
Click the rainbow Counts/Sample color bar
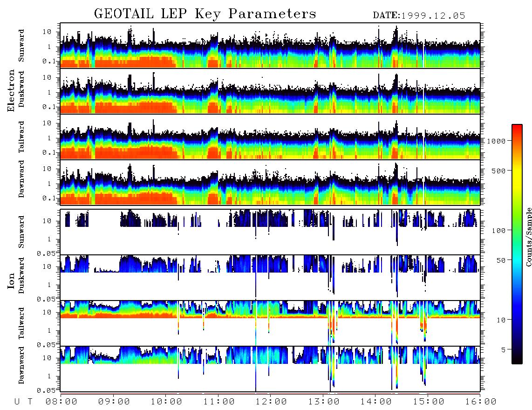[x=517, y=244]
